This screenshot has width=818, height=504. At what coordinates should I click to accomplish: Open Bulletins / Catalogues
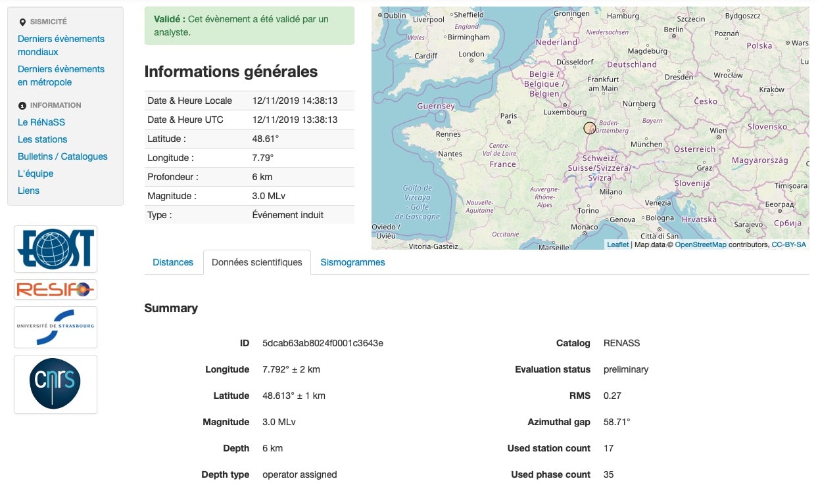[62, 156]
